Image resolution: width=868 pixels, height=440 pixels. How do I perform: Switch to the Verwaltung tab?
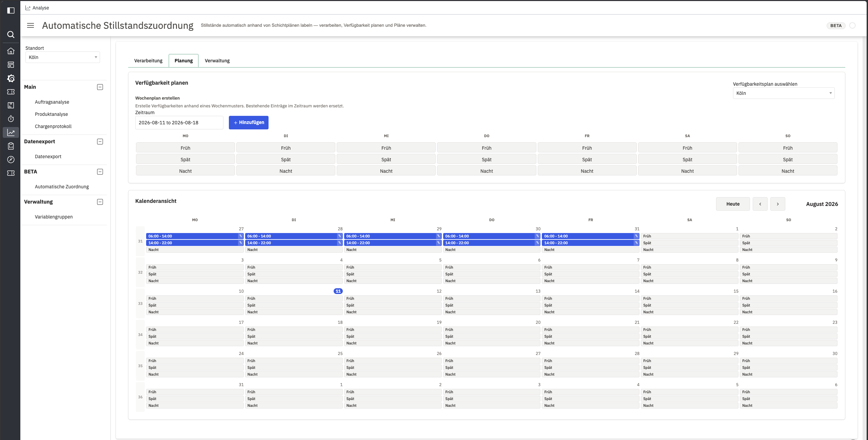pos(217,61)
